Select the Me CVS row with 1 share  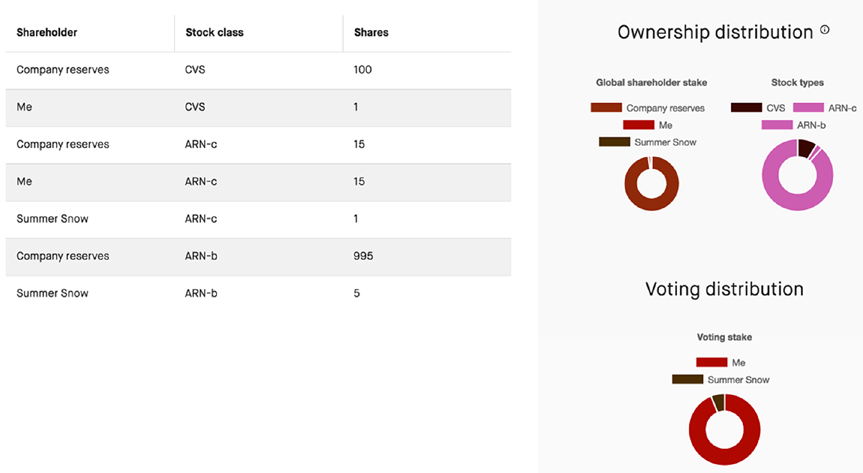pyautogui.click(x=258, y=107)
